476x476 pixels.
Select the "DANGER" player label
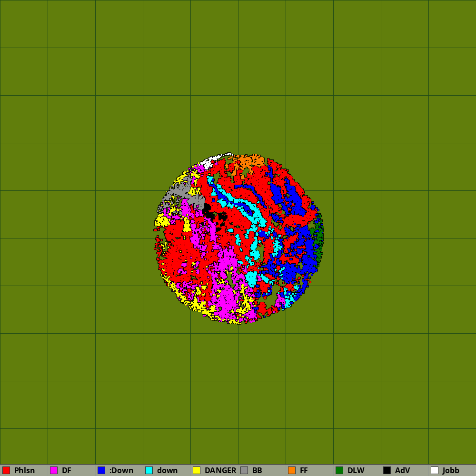coord(220,470)
